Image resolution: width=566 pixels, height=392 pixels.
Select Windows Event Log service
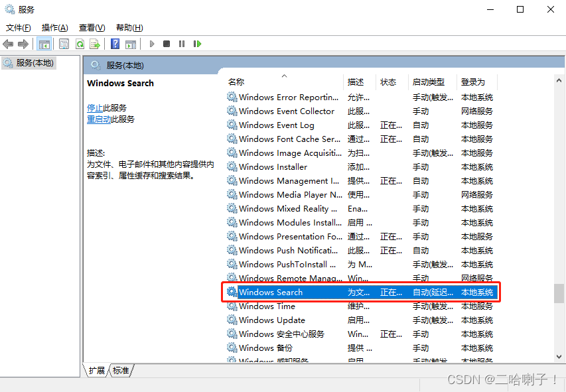[x=361, y=125]
